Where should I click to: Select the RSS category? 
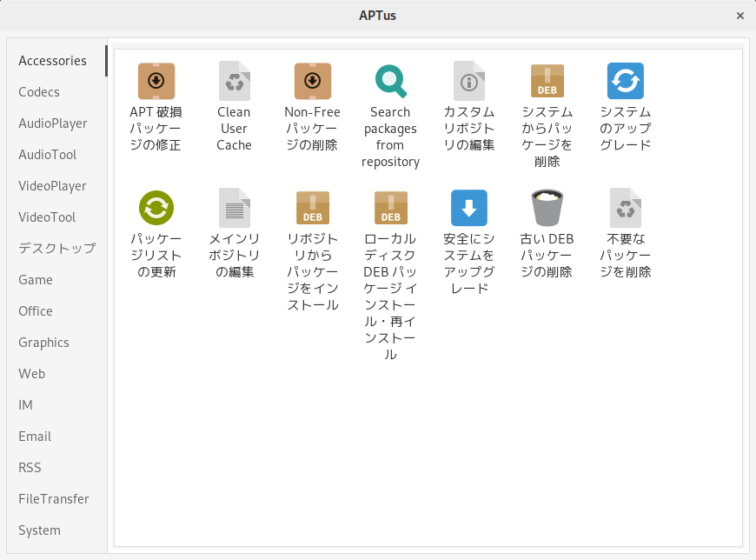(x=56, y=468)
